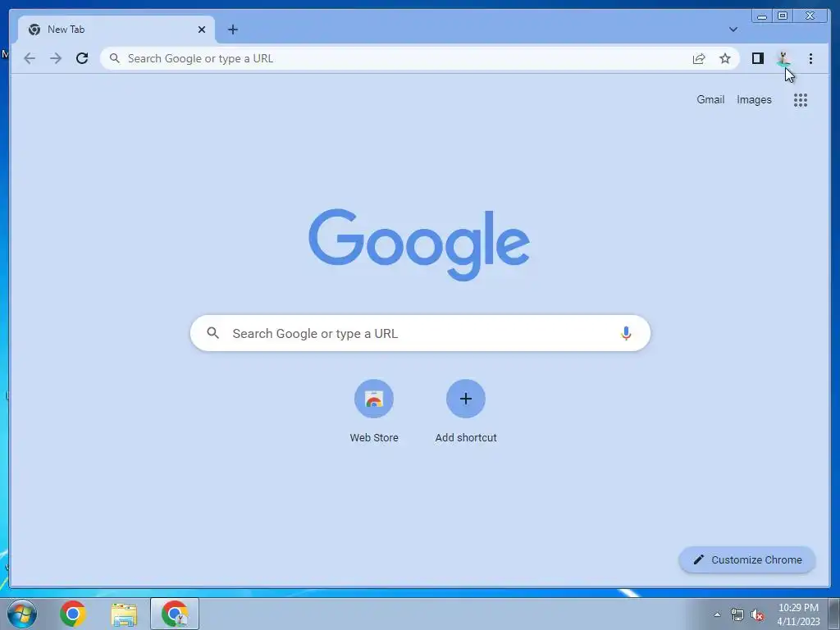The height and width of the screenshot is (630, 840).
Task: Bookmark this tab with the star icon
Action: point(725,58)
